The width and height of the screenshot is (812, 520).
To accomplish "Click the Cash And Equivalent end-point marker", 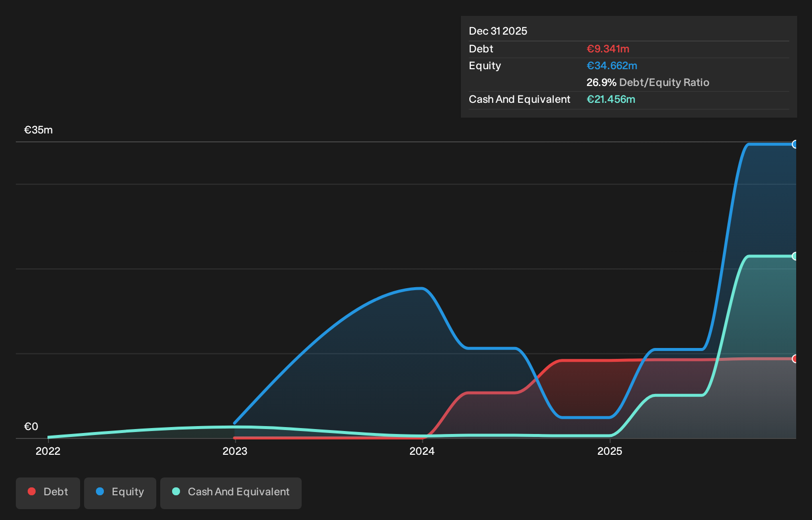I will (x=795, y=256).
